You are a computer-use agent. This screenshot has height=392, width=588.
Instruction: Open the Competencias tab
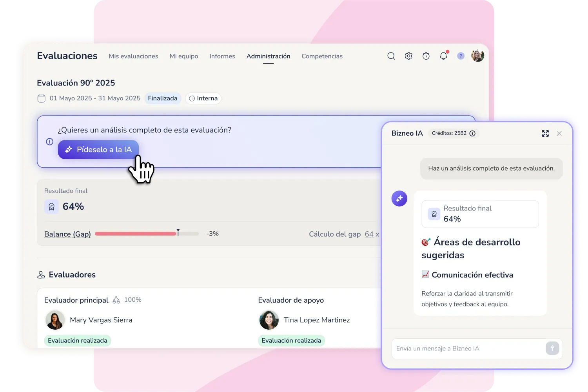pyautogui.click(x=322, y=56)
